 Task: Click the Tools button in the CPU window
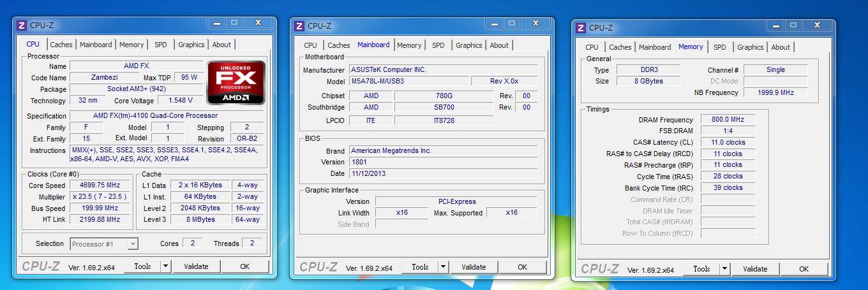tap(142, 266)
